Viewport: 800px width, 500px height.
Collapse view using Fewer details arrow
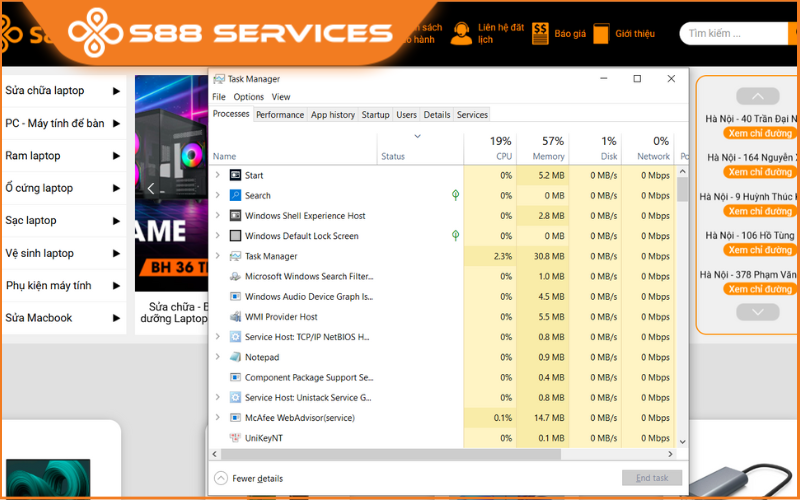pos(220,478)
